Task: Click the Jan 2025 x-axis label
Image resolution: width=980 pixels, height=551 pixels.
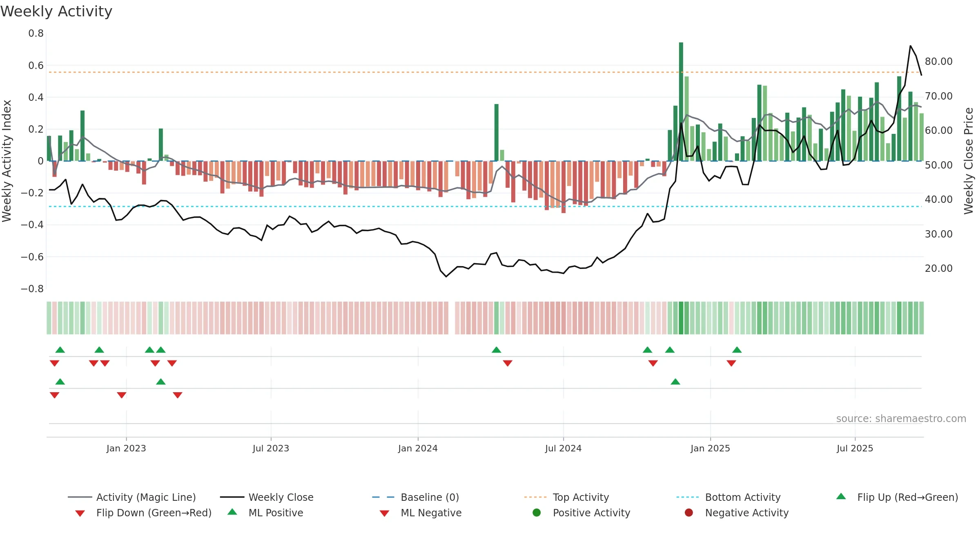Action: click(x=710, y=448)
